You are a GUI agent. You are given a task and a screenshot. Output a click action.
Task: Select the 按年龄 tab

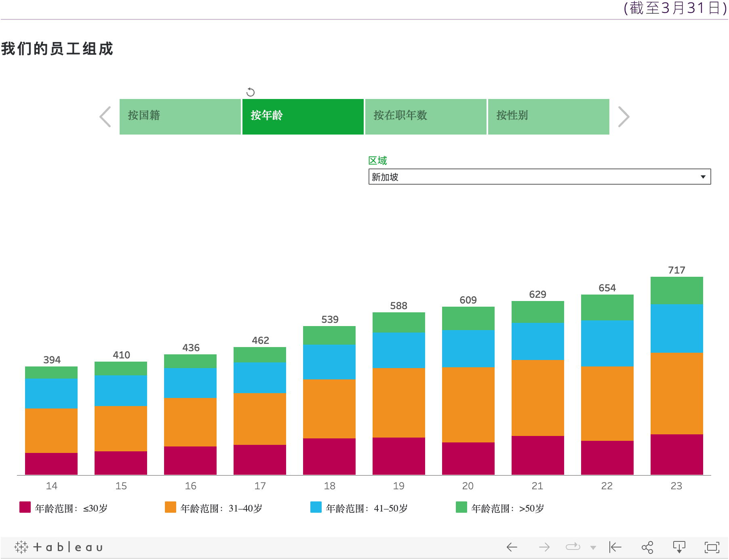pyautogui.click(x=303, y=117)
